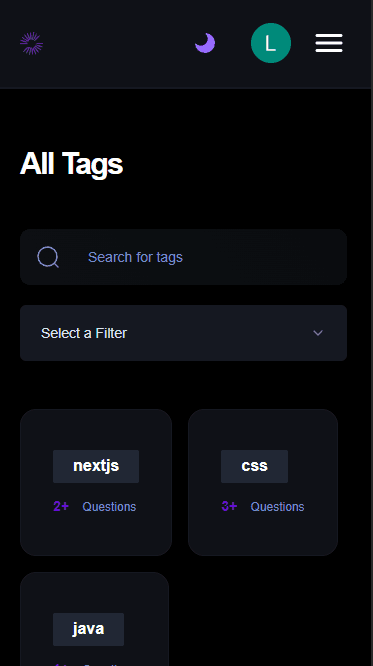373x666 pixels.
Task: Click the magnifying glass search icon
Action: 48,257
